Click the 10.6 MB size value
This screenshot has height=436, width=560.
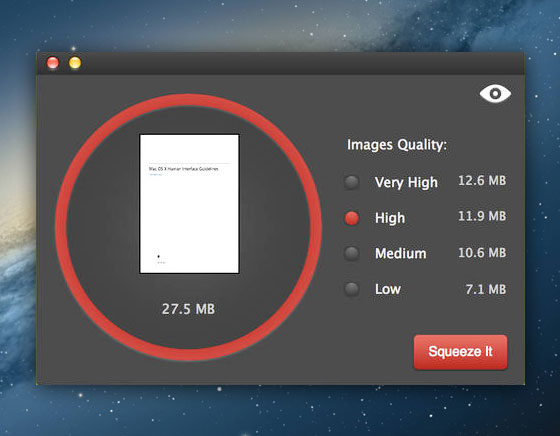pos(482,253)
